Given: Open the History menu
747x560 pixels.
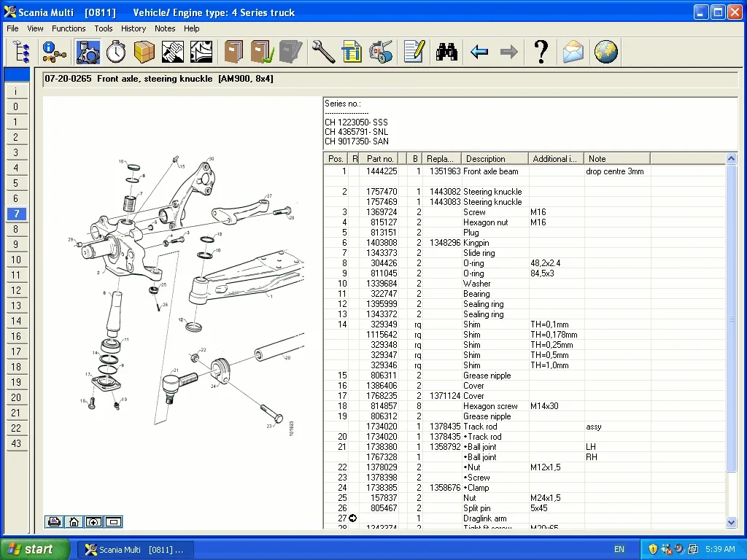Looking at the screenshot, I should pos(133,28).
